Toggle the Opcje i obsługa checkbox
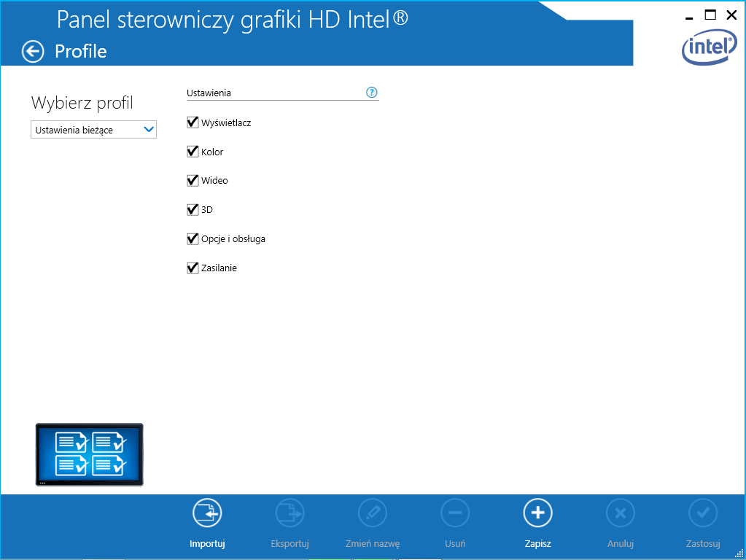The image size is (746, 560). (193, 238)
